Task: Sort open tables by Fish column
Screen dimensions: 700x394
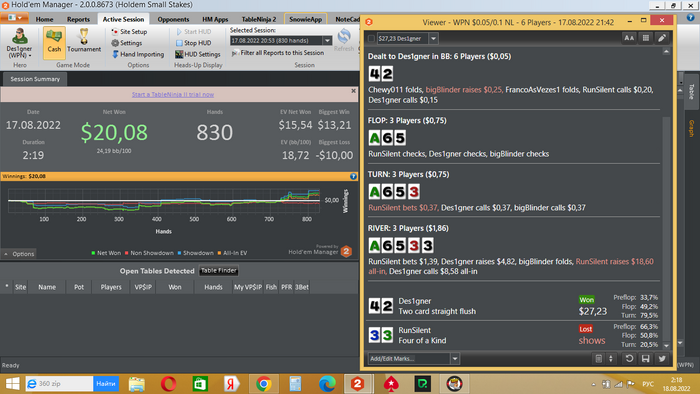Action: point(271,287)
